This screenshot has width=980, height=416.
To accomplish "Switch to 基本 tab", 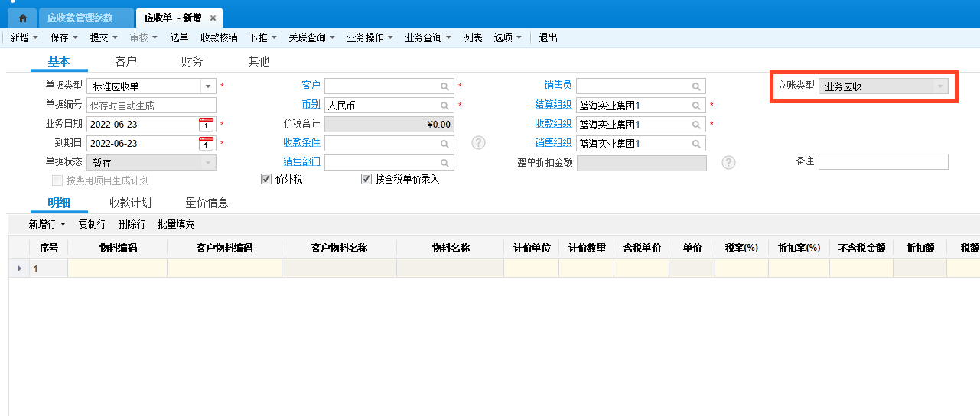I will [59, 61].
